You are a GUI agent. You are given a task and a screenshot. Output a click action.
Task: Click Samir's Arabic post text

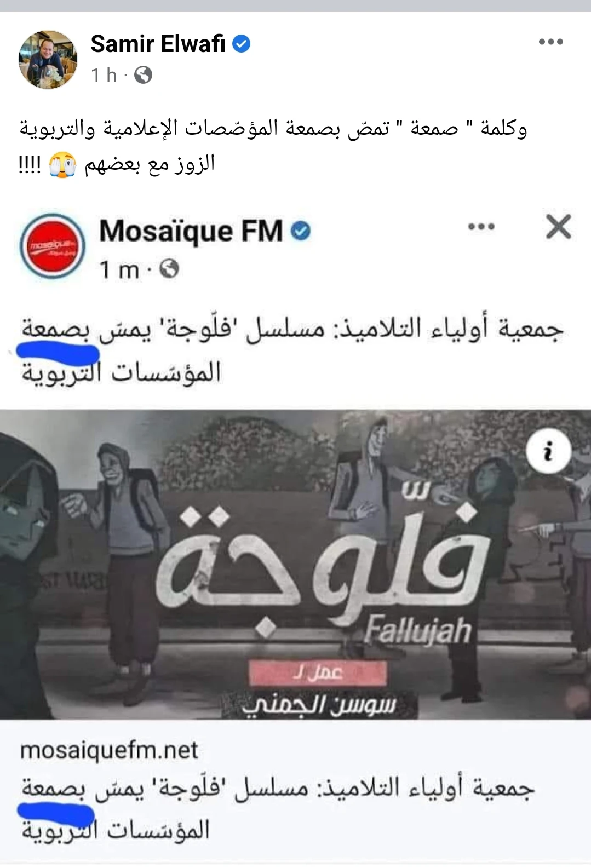coord(273,146)
